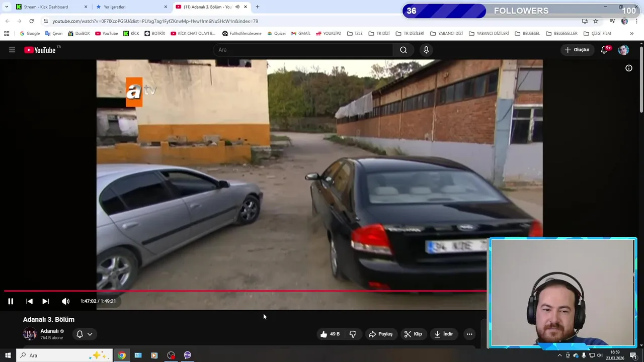Open Windows notification center icon

[633, 355]
